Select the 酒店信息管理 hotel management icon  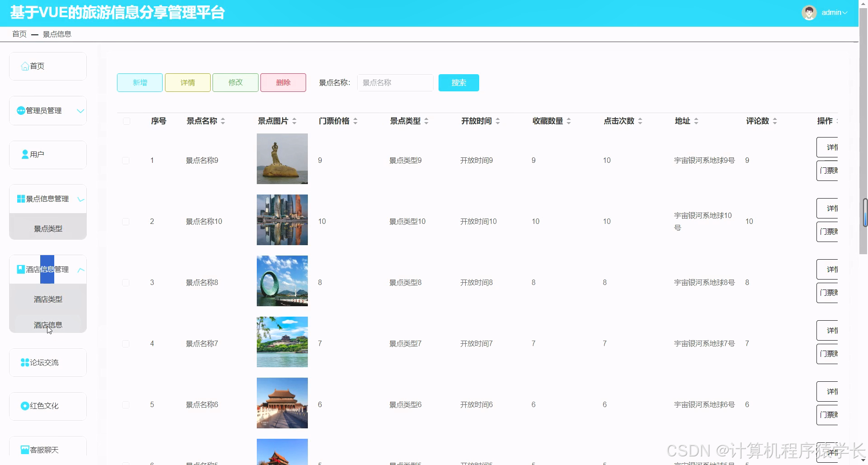tap(20, 269)
